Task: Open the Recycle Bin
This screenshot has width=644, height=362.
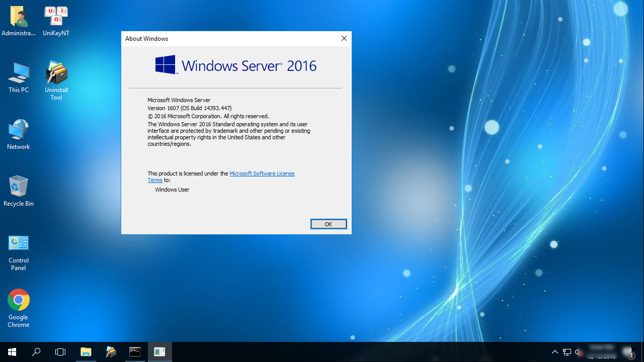Action: [19, 185]
